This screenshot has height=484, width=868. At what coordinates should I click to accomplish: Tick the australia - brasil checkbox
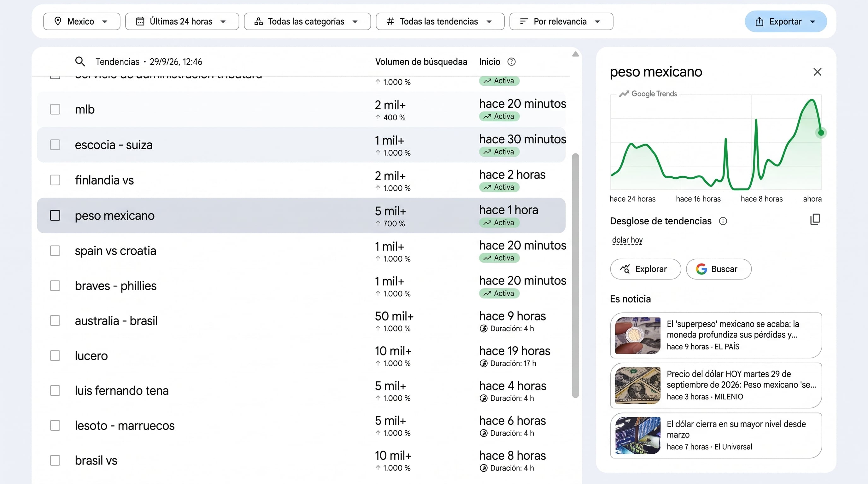click(x=55, y=321)
